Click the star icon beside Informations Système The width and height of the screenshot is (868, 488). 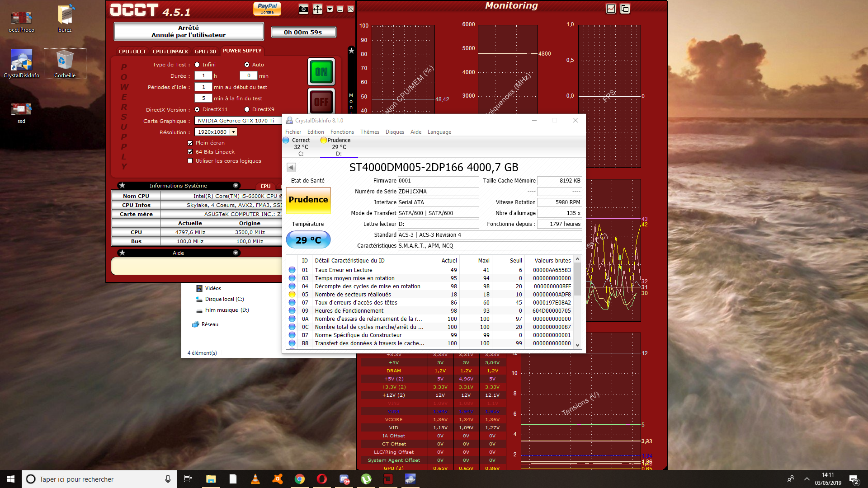click(122, 185)
